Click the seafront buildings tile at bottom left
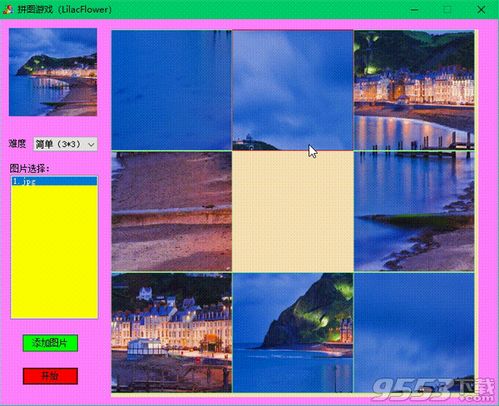Image resolution: width=499 pixels, height=406 pixels. point(172,333)
